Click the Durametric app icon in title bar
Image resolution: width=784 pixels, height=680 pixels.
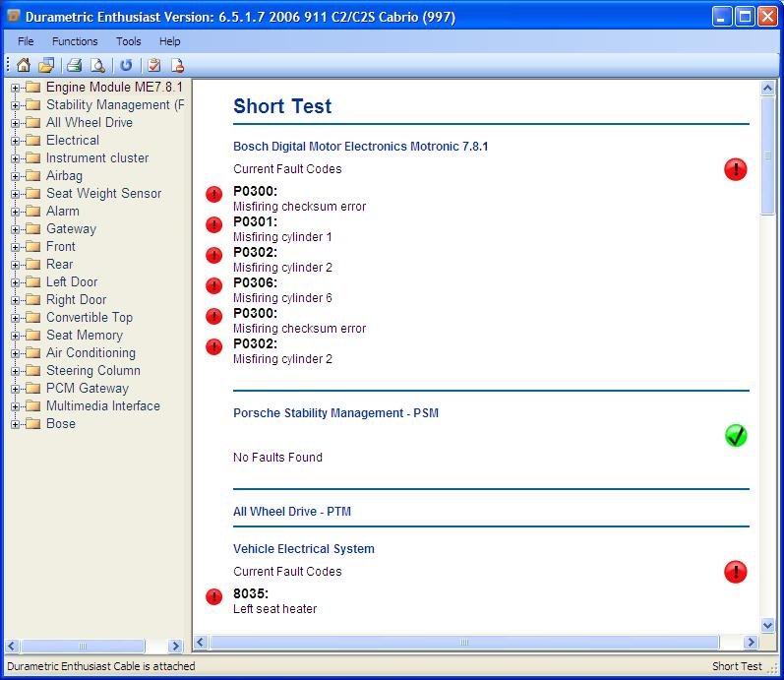[13, 16]
